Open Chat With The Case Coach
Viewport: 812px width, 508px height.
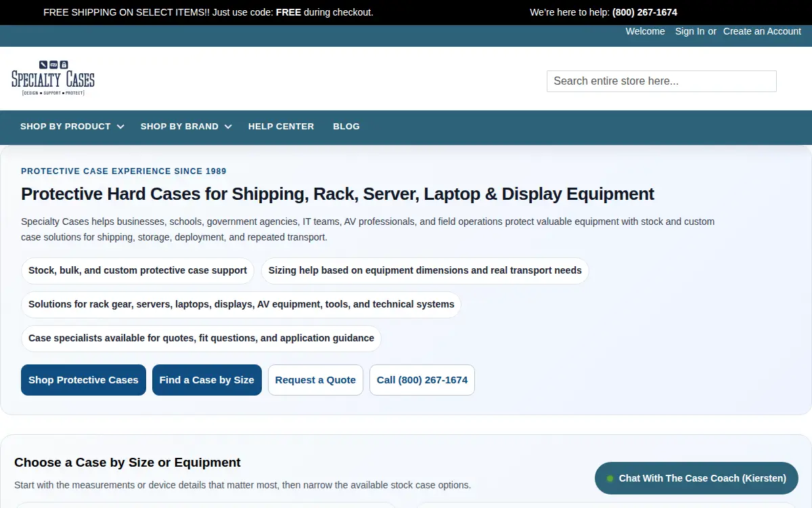(x=696, y=478)
